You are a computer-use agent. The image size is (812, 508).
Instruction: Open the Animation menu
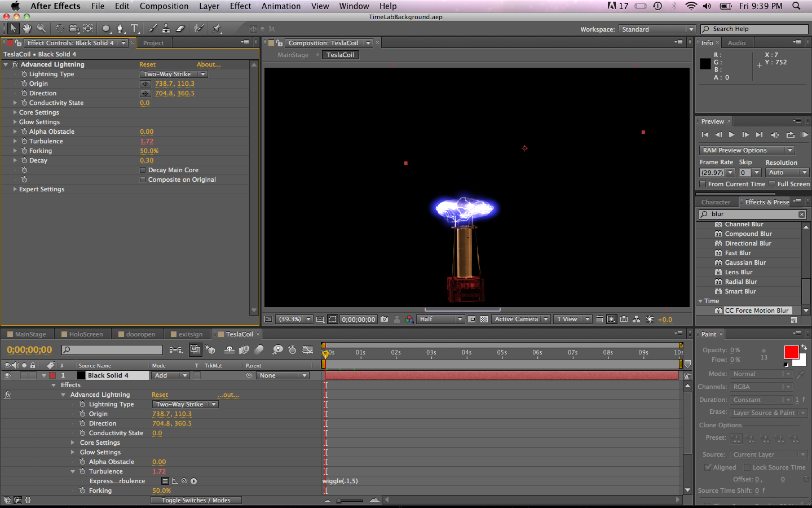point(281,6)
